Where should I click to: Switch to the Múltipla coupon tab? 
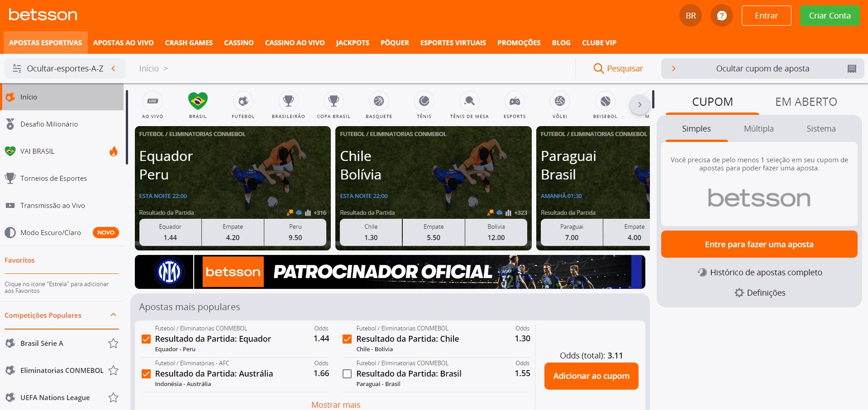pos(759,128)
